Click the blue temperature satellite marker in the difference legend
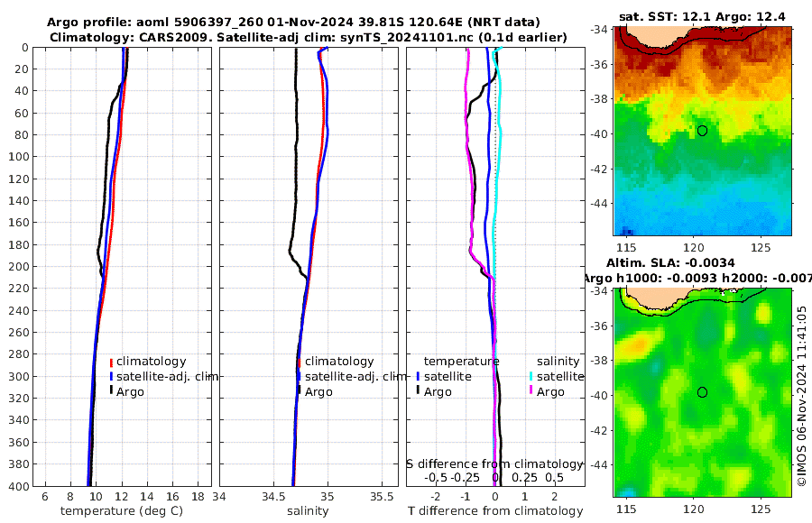812x523 pixels. coord(419,376)
